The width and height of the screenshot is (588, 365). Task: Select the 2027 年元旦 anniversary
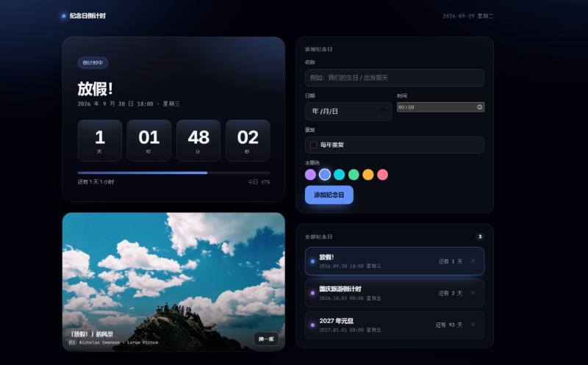click(395, 325)
